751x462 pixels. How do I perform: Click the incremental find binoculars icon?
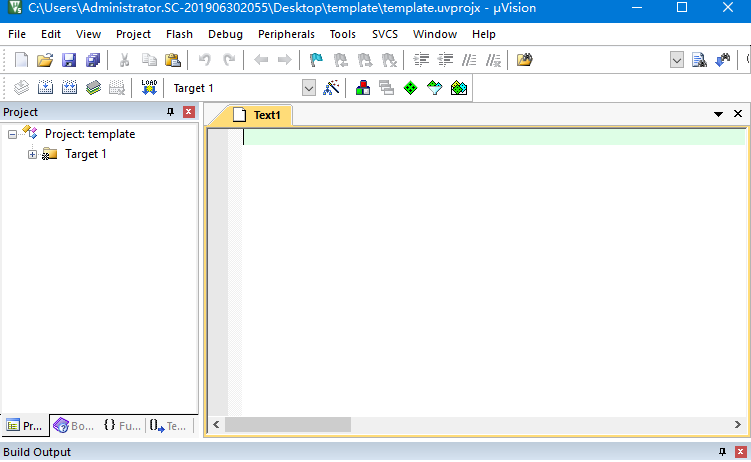point(723,60)
